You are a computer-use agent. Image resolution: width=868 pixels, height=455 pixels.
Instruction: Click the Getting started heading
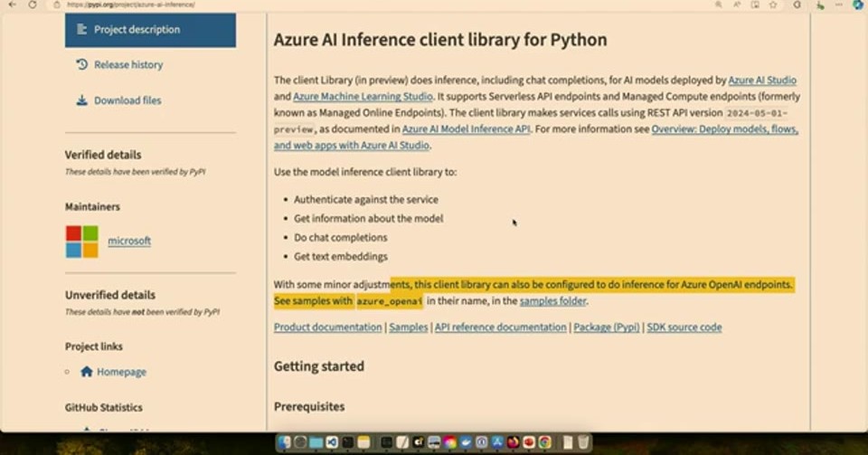319,366
